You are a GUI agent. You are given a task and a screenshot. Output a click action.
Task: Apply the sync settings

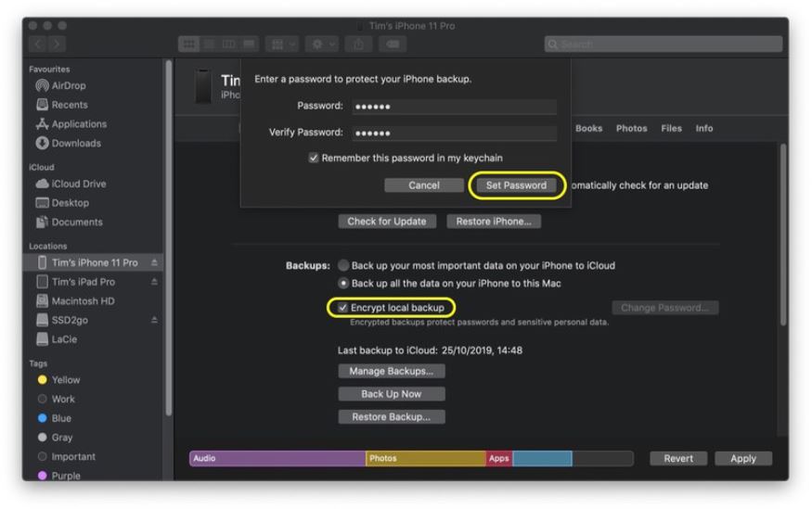[x=743, y=458]
